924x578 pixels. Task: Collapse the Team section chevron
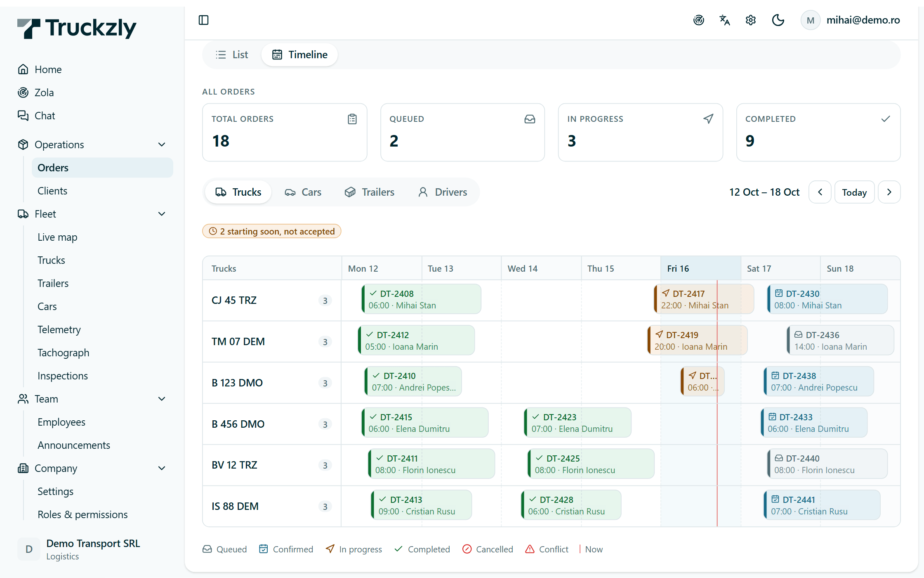pos(162,399)
